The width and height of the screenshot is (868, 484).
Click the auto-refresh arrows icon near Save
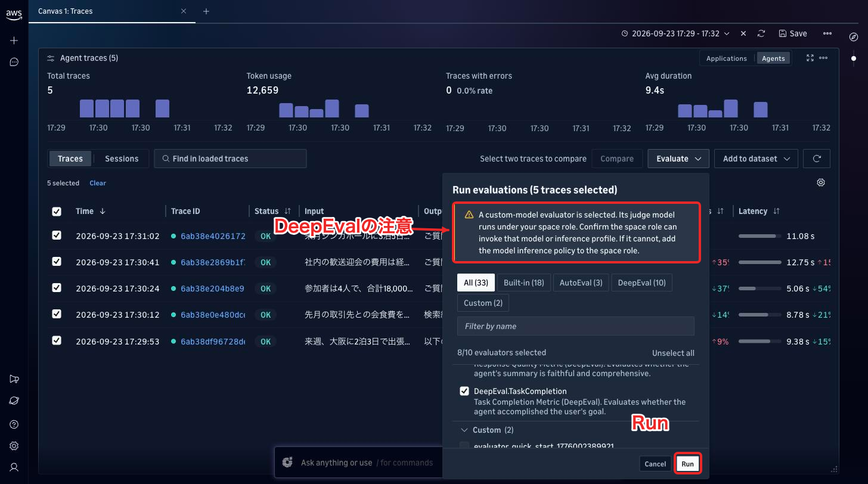pos(761,34)
